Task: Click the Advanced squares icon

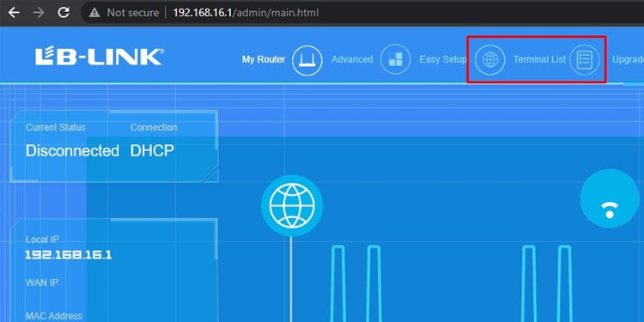Action: 396,60
